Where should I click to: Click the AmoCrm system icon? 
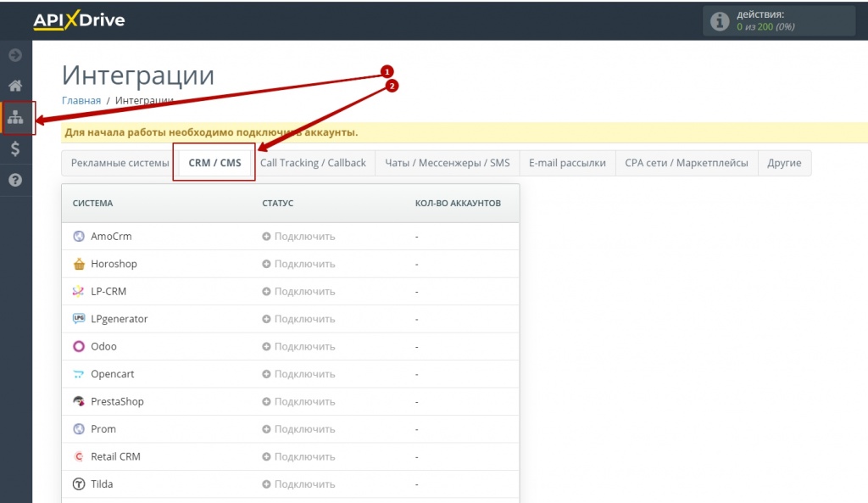79,236
